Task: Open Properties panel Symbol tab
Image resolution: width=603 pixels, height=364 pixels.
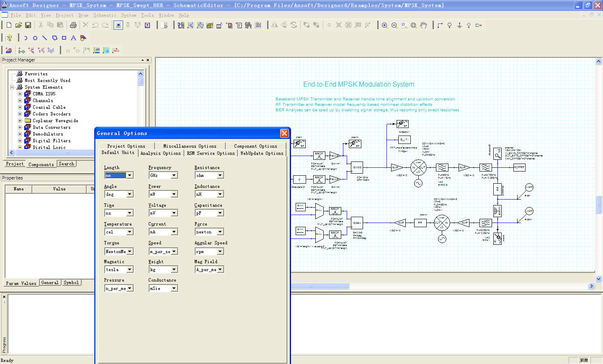Action: pos(71,283)
